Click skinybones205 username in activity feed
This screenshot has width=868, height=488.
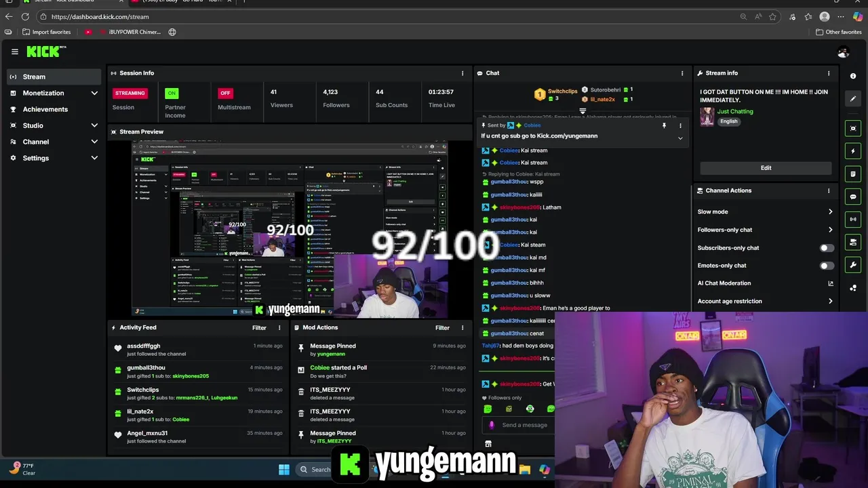[x=191, y=376]
